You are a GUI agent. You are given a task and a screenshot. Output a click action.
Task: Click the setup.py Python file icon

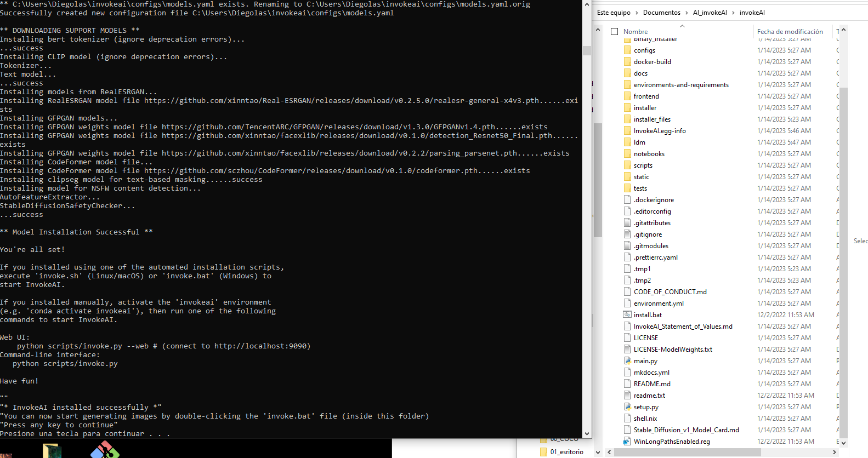point(627,407)
